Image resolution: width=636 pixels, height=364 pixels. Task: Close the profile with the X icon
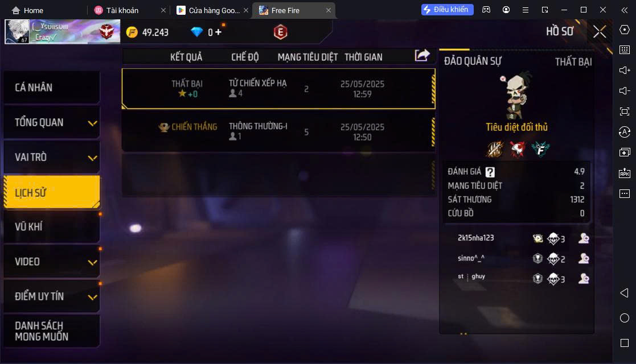tap(600, 32)
